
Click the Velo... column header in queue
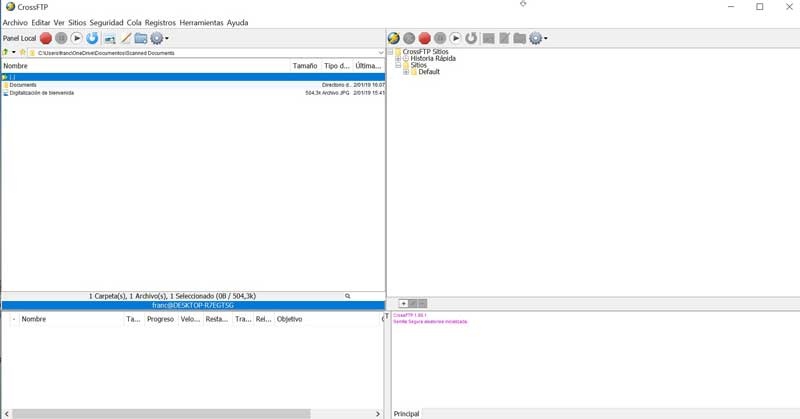tap(190, 319)
